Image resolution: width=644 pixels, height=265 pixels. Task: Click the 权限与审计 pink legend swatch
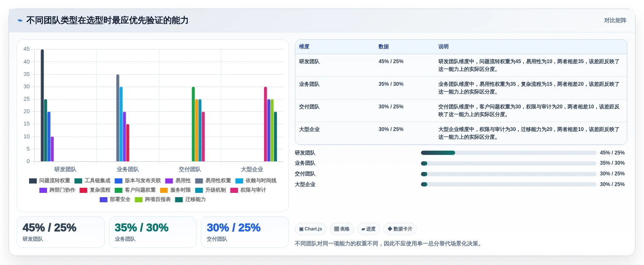point(234,190)
